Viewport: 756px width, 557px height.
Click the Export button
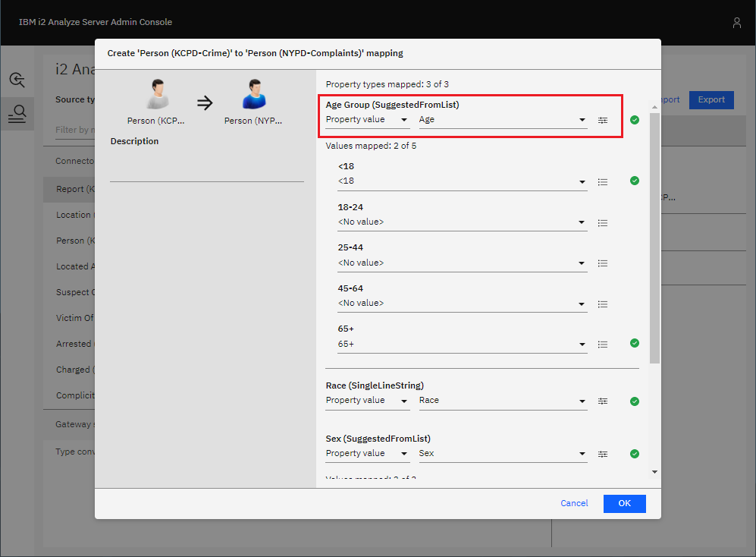point(711,99)
